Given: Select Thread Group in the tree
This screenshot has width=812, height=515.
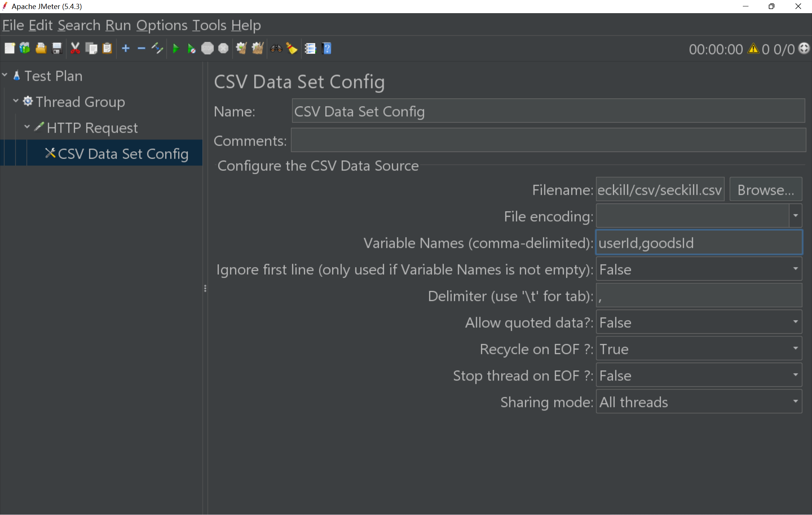Looking at the screenshot, I should pyautogui.click(x=80, y=102).
